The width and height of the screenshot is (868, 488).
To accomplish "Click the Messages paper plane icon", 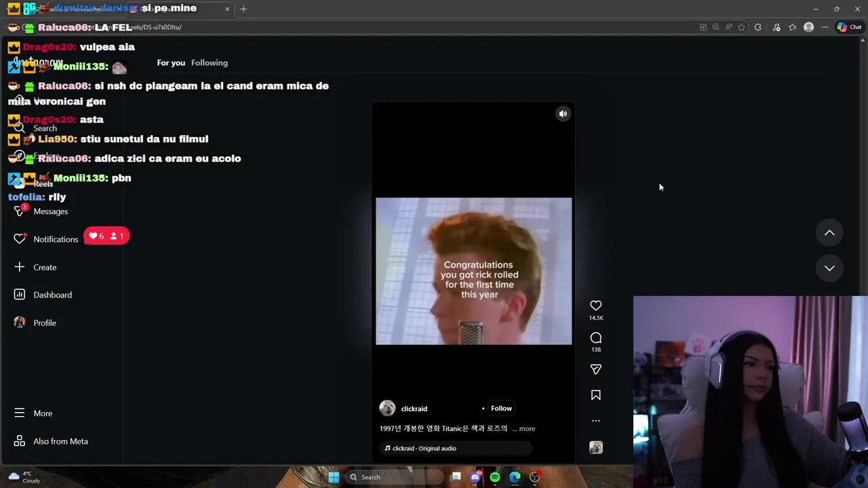I will [x=19, y=211].
